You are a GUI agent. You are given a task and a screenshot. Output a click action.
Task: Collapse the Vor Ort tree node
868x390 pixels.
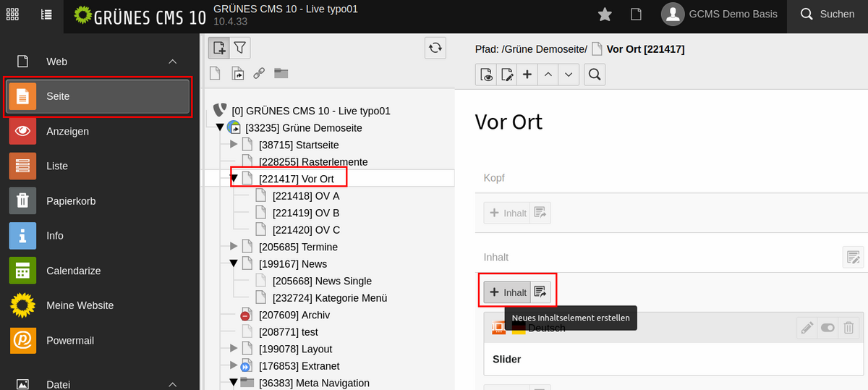[234, 179]
